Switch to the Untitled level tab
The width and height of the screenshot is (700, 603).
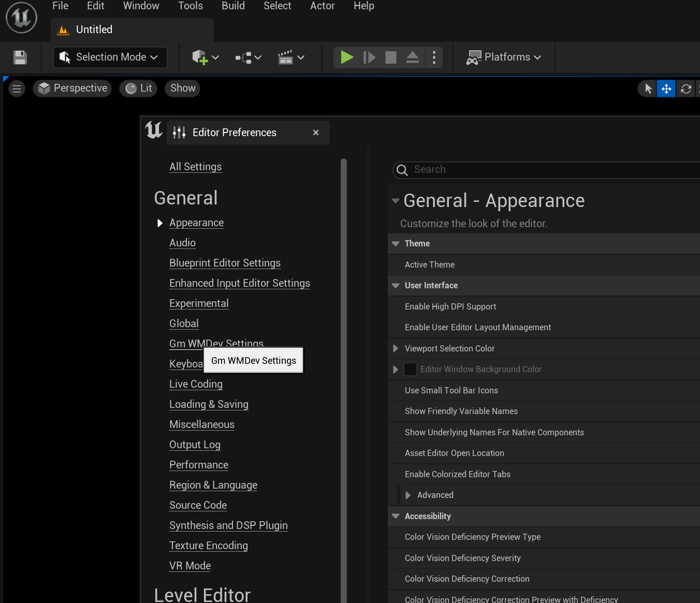(x=133, y=30)
